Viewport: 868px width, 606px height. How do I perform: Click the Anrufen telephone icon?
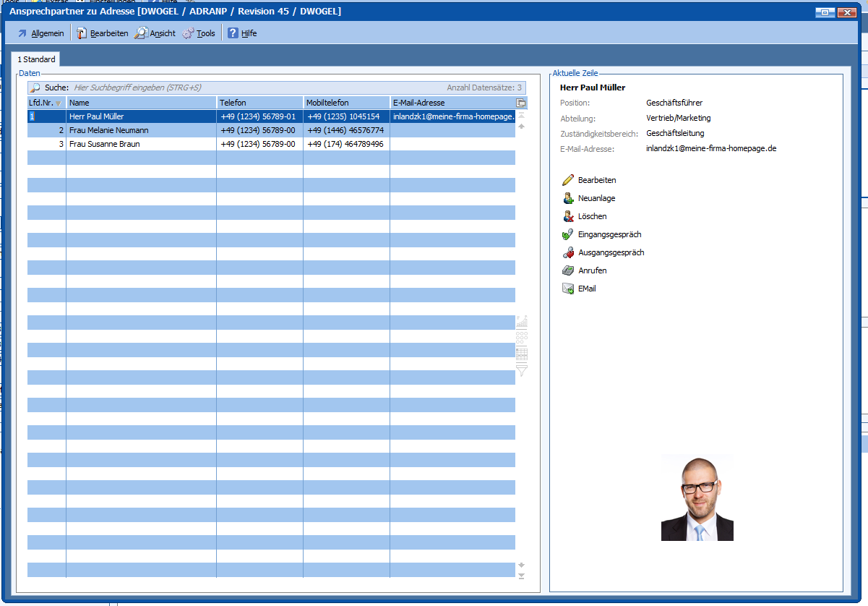[x=568, y=270]
